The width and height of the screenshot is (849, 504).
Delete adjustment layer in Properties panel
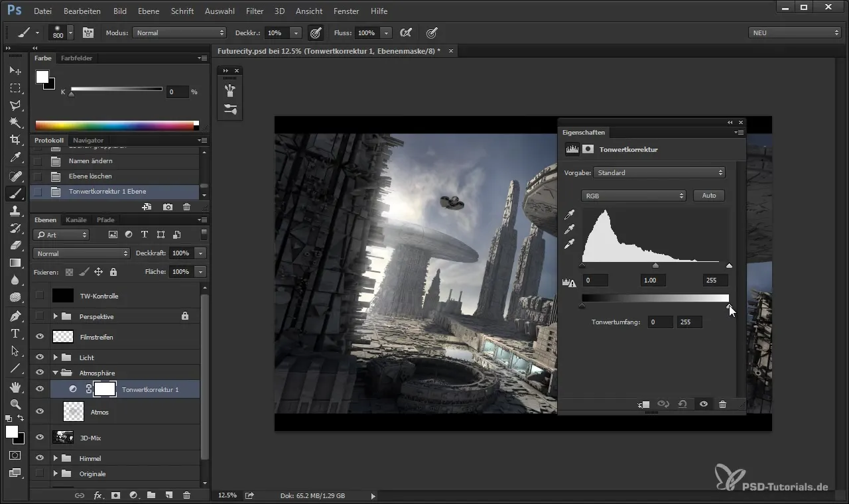coord(722,405)
